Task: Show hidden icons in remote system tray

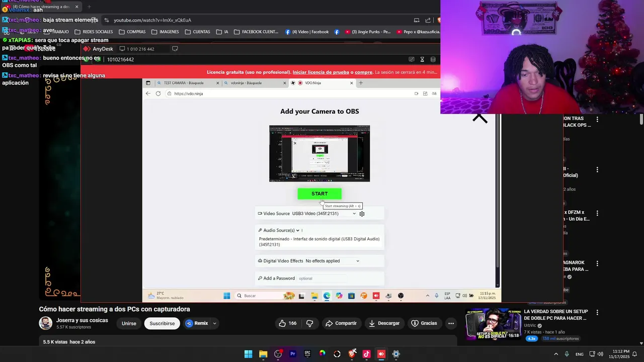Action: click(428, 296)
